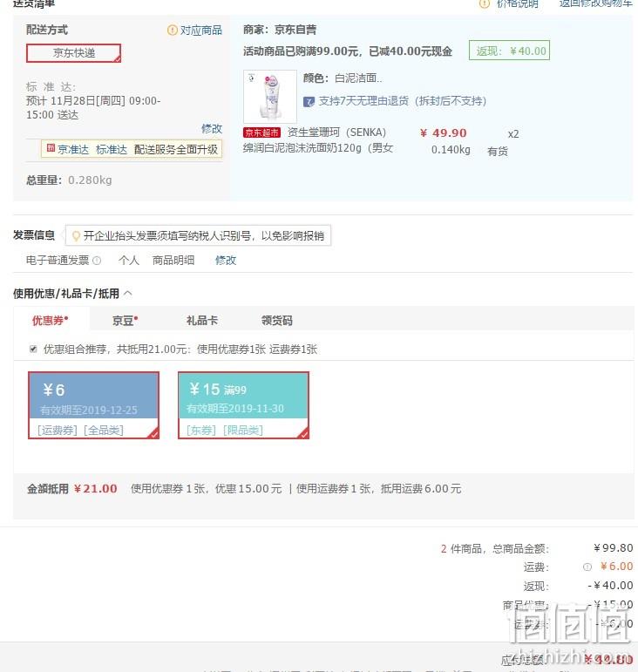638x672 pixels.
Task: Toggle the 优惠组合推荐 checkbox
Action: click(33, 349)
